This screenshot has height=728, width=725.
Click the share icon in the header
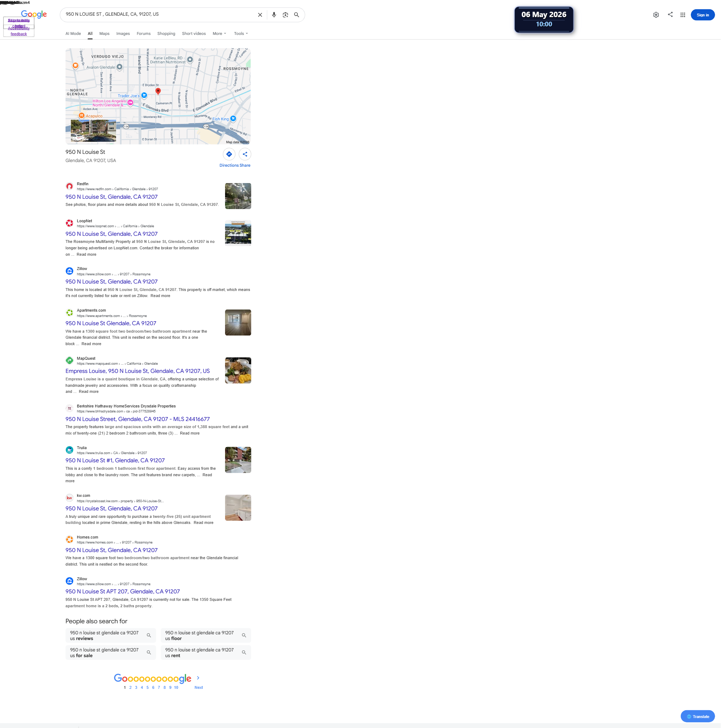[670, 14]
